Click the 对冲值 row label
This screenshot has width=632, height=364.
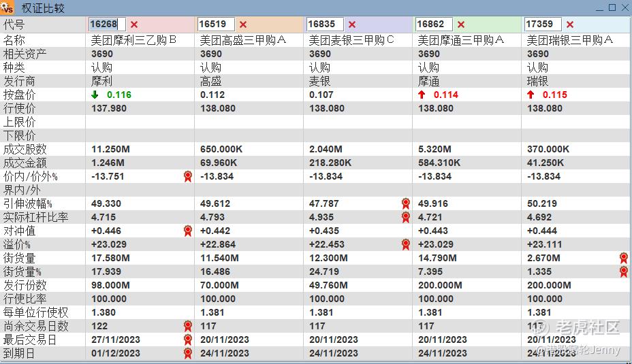coord(19,231)
